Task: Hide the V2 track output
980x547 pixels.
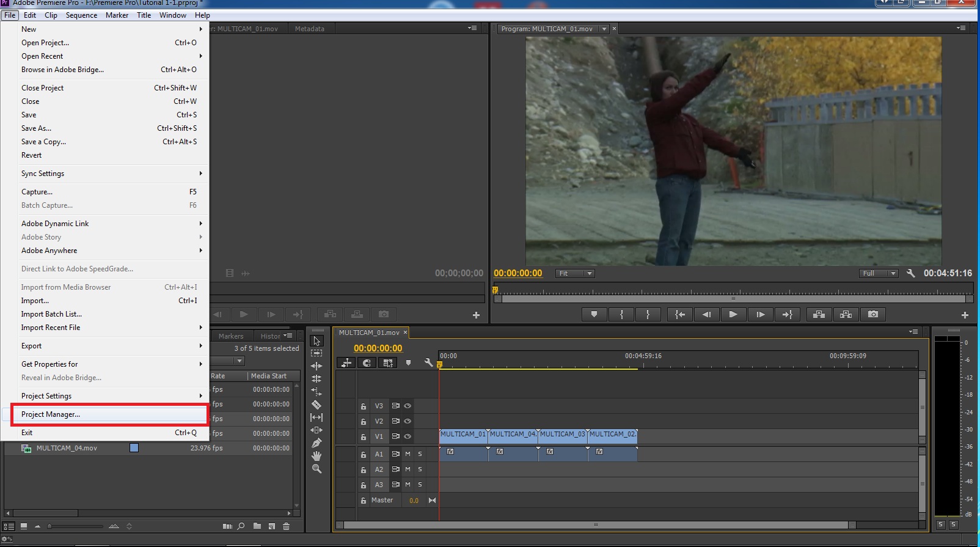Action: coord(408,421)
